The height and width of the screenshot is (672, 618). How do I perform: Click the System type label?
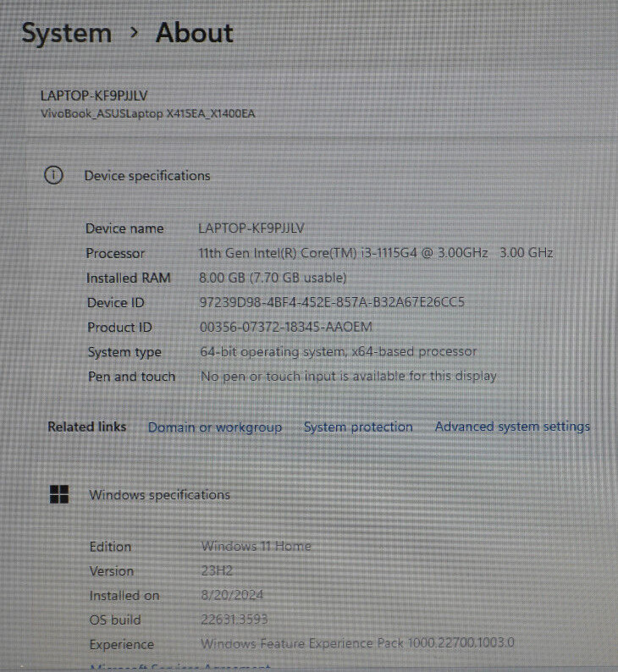(x=124, y=352)
